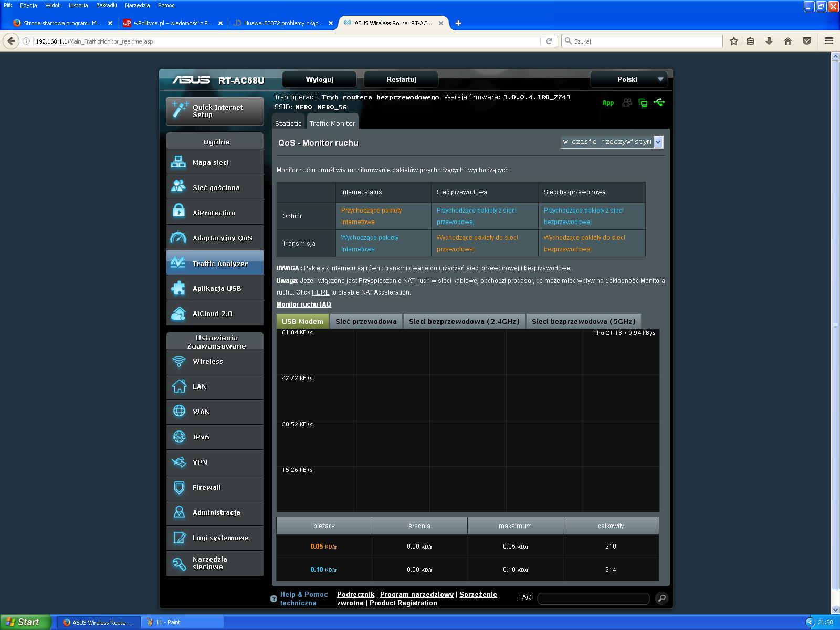
Task: Open AiProtection lock icon in sidebar
Action: click(178, 212)
